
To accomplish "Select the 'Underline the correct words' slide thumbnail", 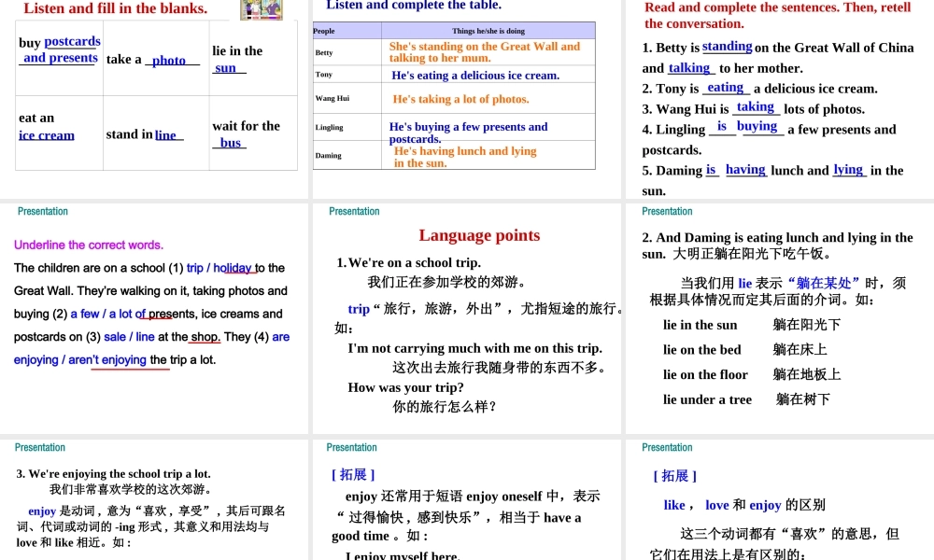I will coord(154,319).
